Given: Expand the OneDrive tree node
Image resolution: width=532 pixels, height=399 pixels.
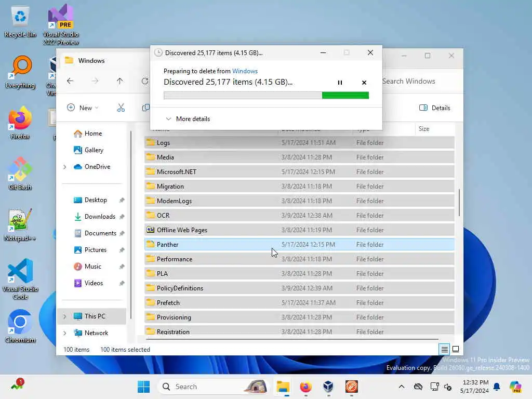Looking at the screenshot, I should coord(64,167).
